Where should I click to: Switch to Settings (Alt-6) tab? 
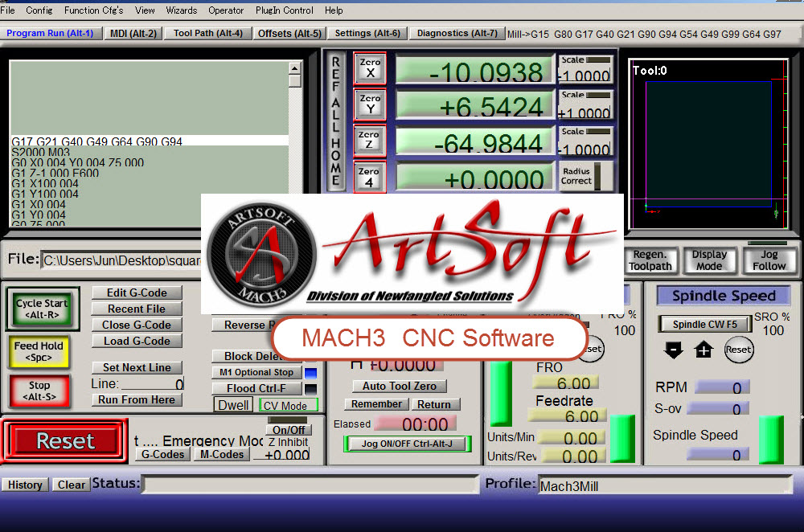point(367,33)
